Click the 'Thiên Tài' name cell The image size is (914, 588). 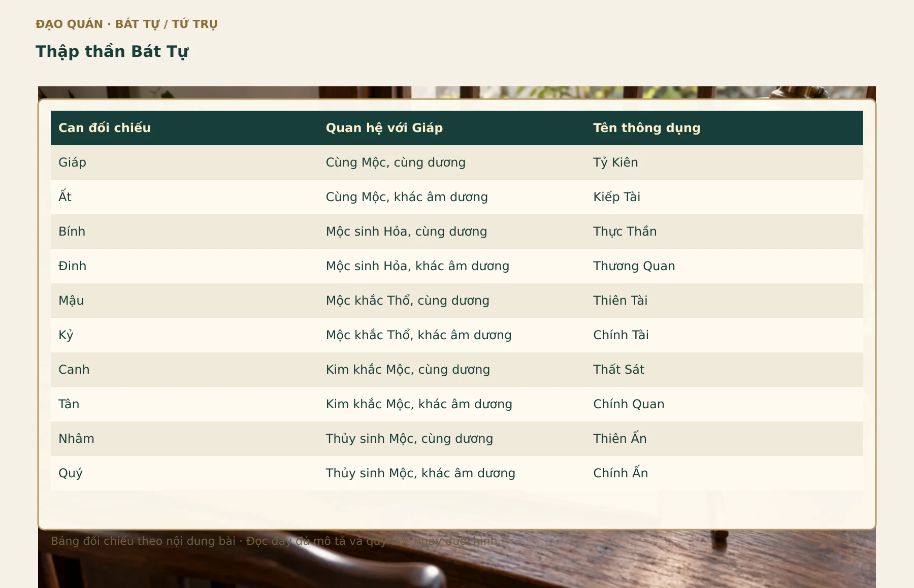pyautogui.click(x=725, y=301)
